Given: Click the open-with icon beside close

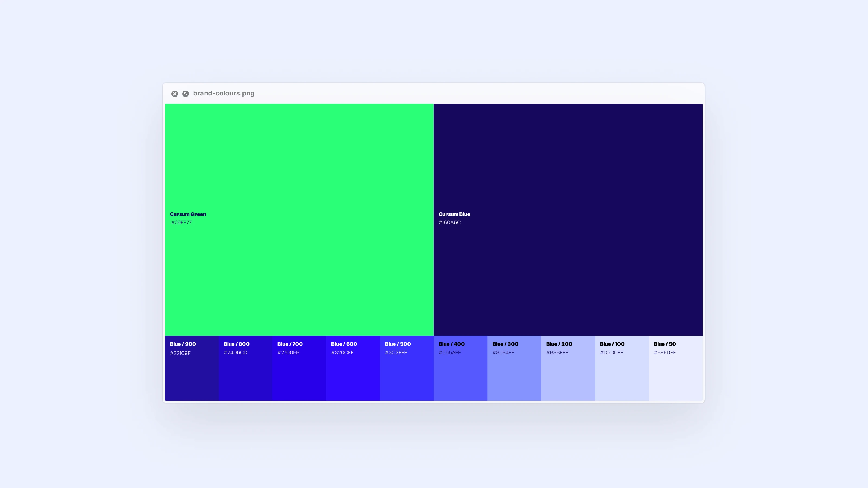Looking at the screenshot, I should 185,94.
